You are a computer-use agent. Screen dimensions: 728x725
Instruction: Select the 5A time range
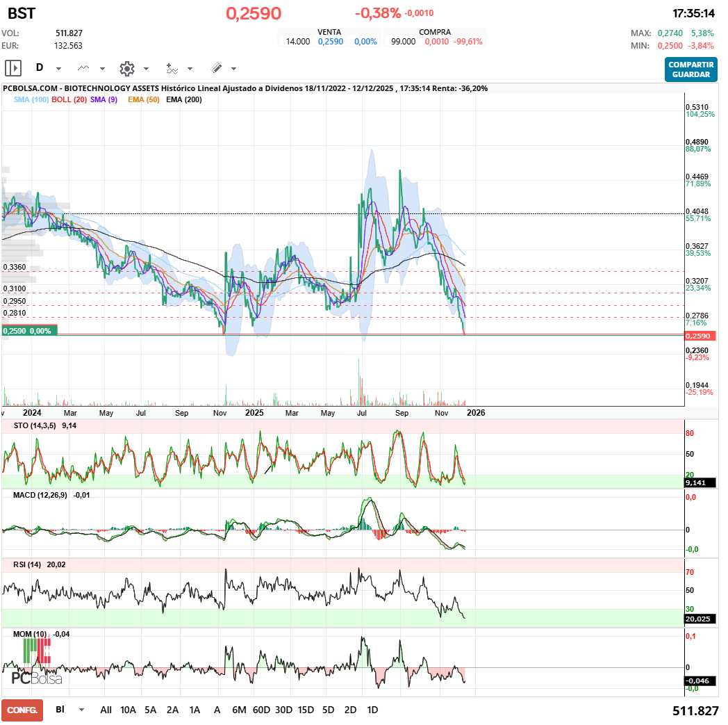point(150,710)
